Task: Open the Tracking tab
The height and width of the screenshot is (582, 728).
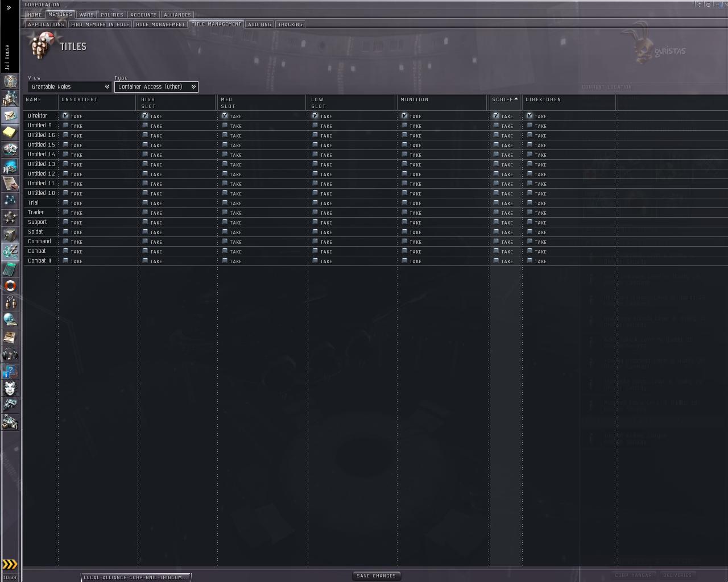Action: pos(290,24)
